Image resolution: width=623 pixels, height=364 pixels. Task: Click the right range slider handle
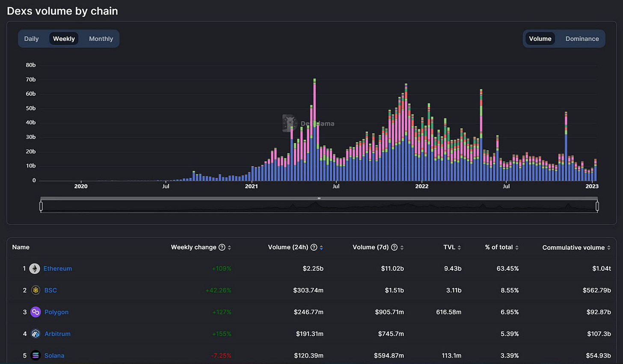point(597,206)
